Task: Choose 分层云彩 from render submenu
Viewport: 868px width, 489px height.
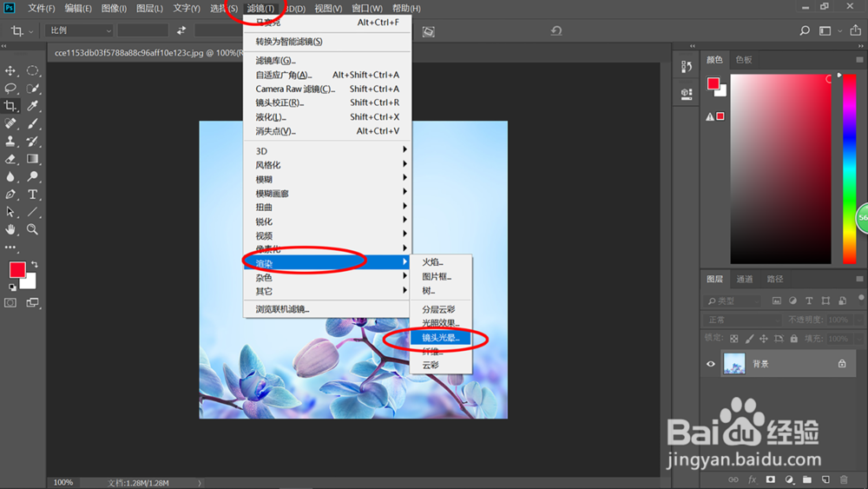Action: [x=441, y=309]
